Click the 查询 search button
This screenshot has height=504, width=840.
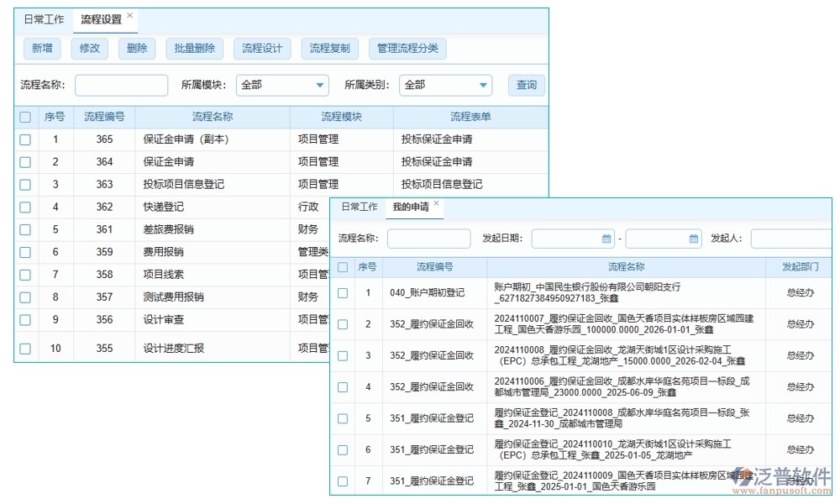point(526,85)
